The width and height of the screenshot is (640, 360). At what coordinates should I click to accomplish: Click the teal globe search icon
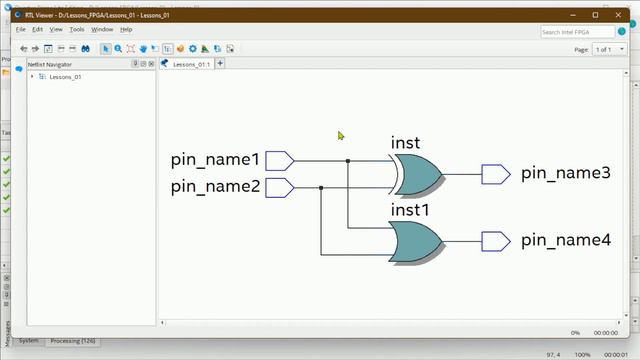622,31
